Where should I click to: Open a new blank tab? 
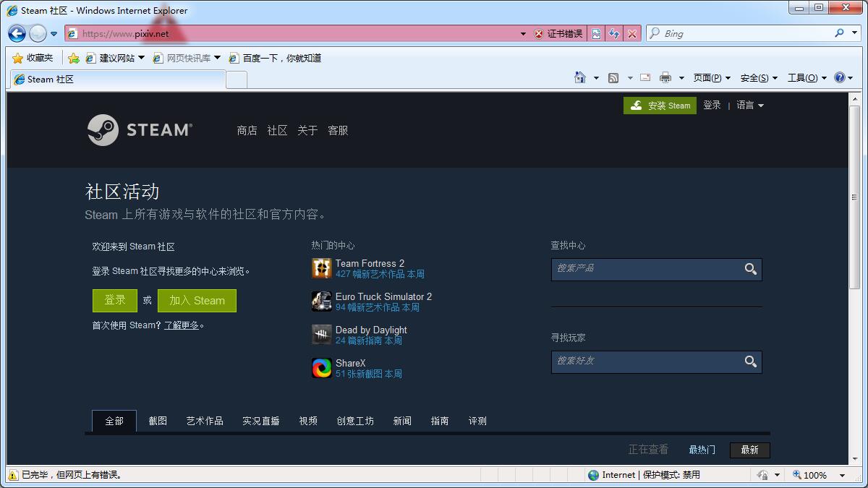coord(237,80)
